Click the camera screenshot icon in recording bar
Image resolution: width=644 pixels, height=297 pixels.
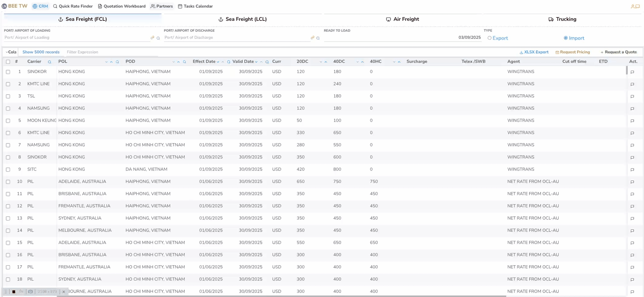pos(30,292)
